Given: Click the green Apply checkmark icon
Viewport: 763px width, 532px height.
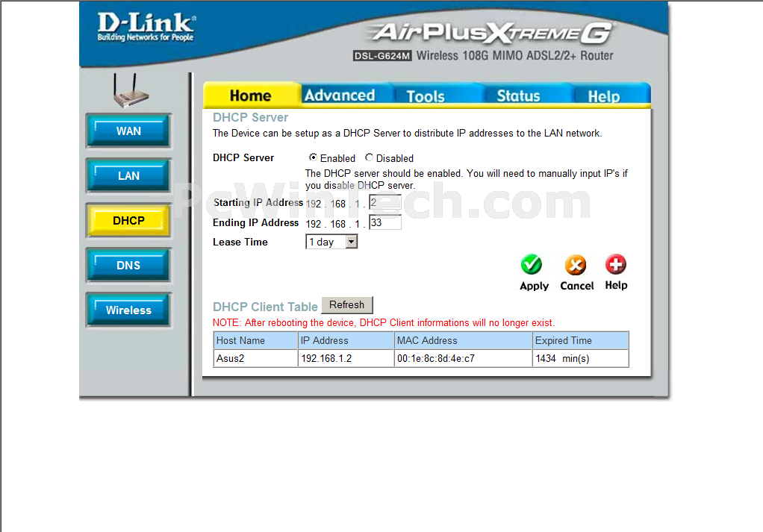Looking at the screenshot, I should point(532,265).
